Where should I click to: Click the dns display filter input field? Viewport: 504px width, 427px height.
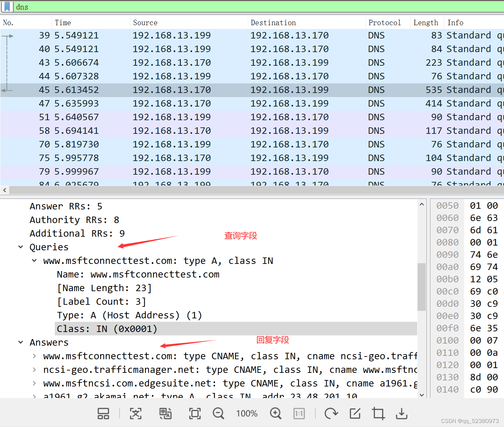(x=259, y=7)
